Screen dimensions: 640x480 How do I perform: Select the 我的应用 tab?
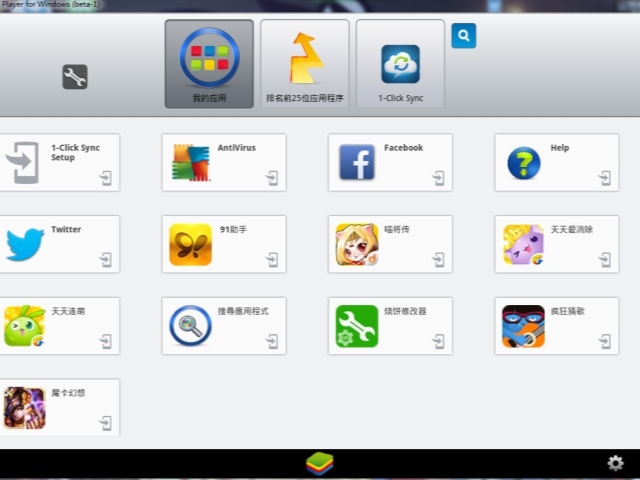[x=209, y=64]
